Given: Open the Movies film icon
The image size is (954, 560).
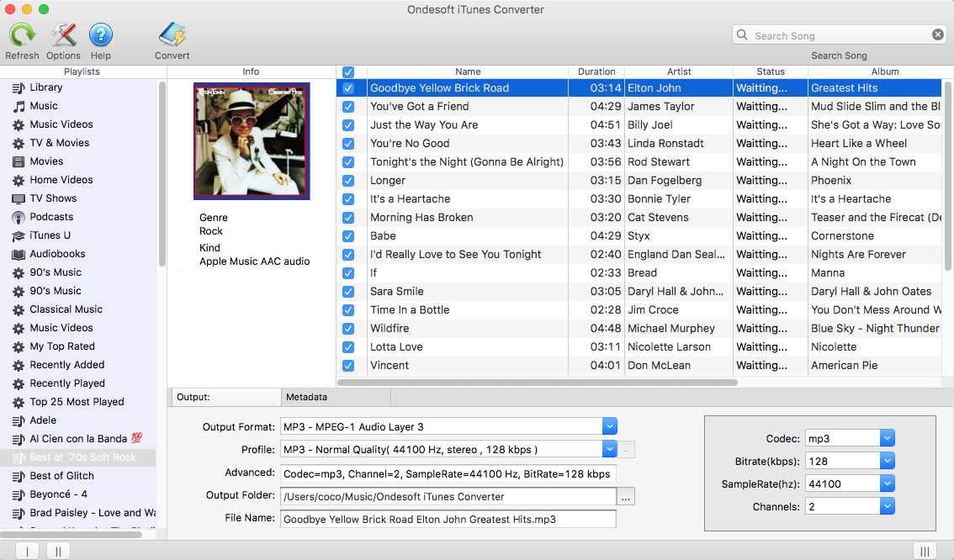Looking at the screenshot, I should (x=19, y=161).
